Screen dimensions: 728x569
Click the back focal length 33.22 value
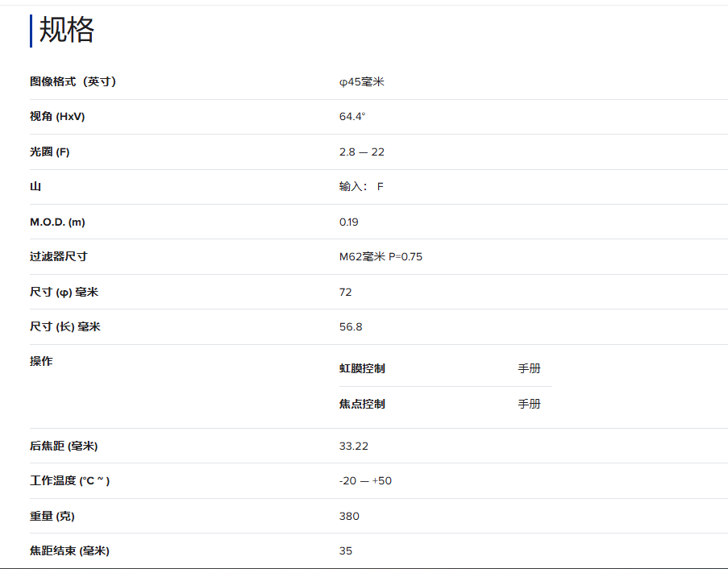click(x=354, y=446)
